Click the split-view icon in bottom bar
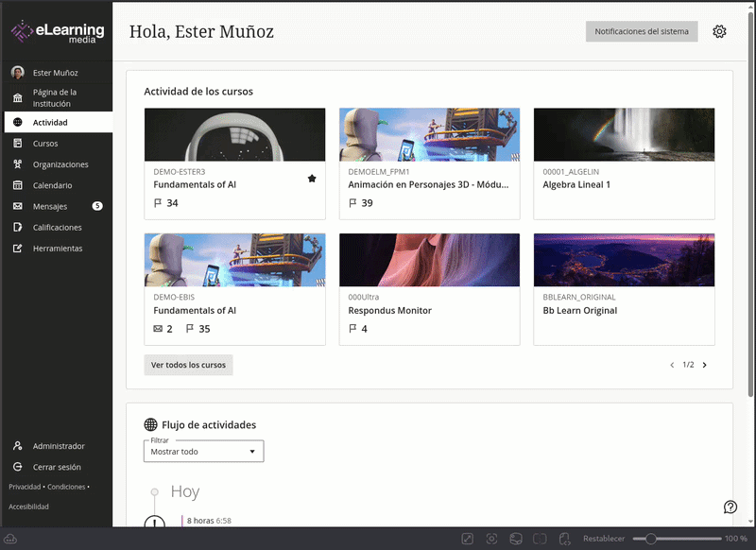756x550 pixels. (540, 539)
